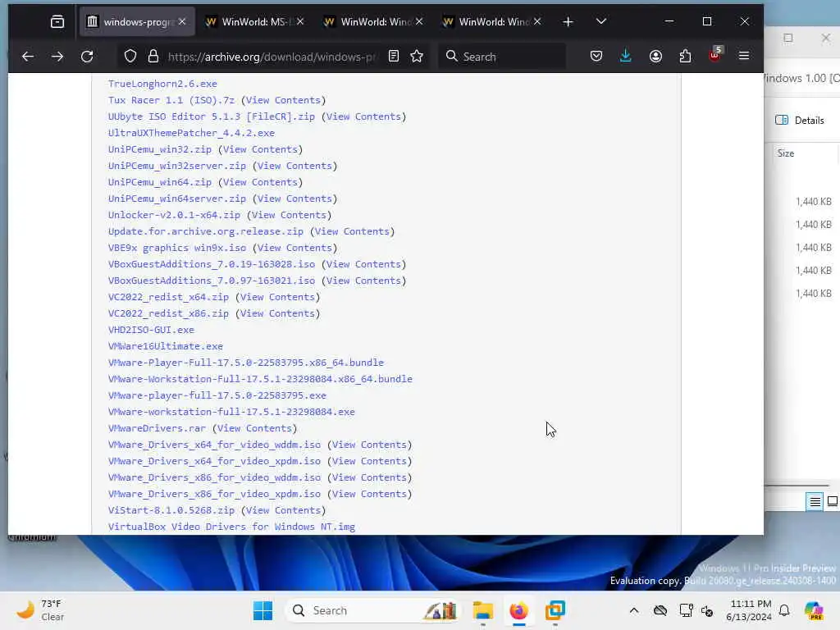Open Firefox account icon
Viewport: 840px width, 630px height.
655,57
